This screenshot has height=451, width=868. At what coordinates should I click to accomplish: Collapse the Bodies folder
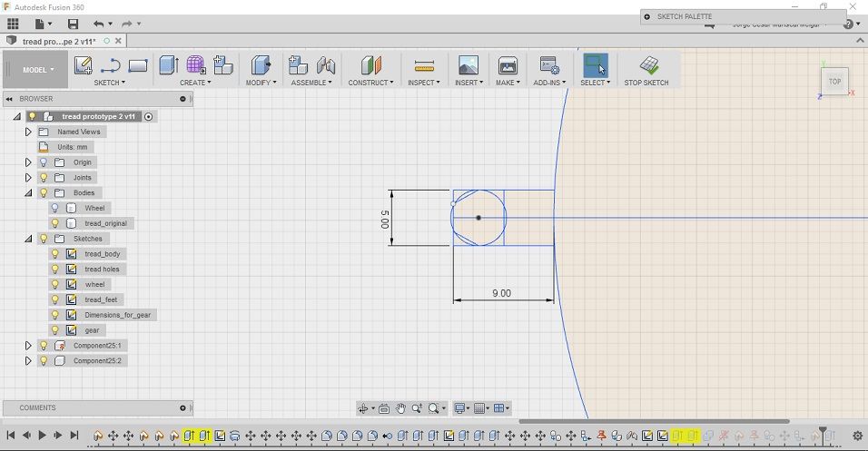click(28, 192)
